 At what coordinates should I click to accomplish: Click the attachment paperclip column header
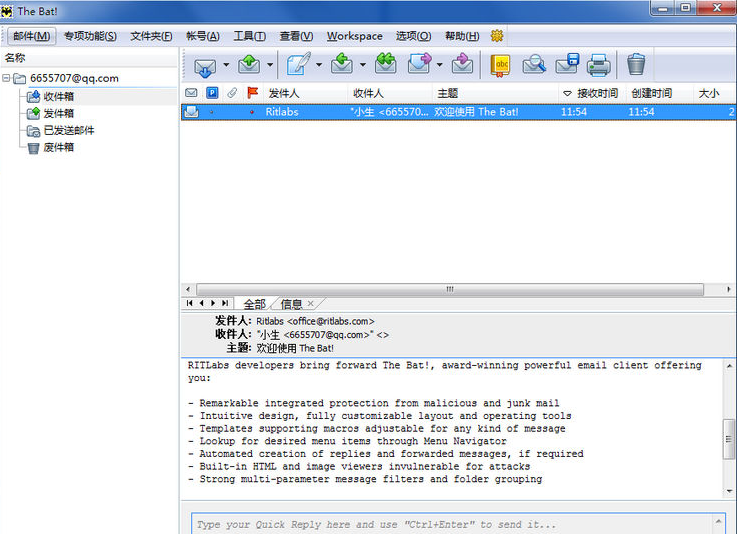tap(232, 93)
